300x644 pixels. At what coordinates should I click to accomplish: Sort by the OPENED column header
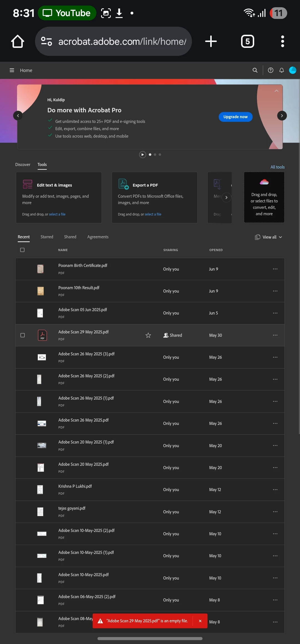pyautogui.click(x=216, y=250)
